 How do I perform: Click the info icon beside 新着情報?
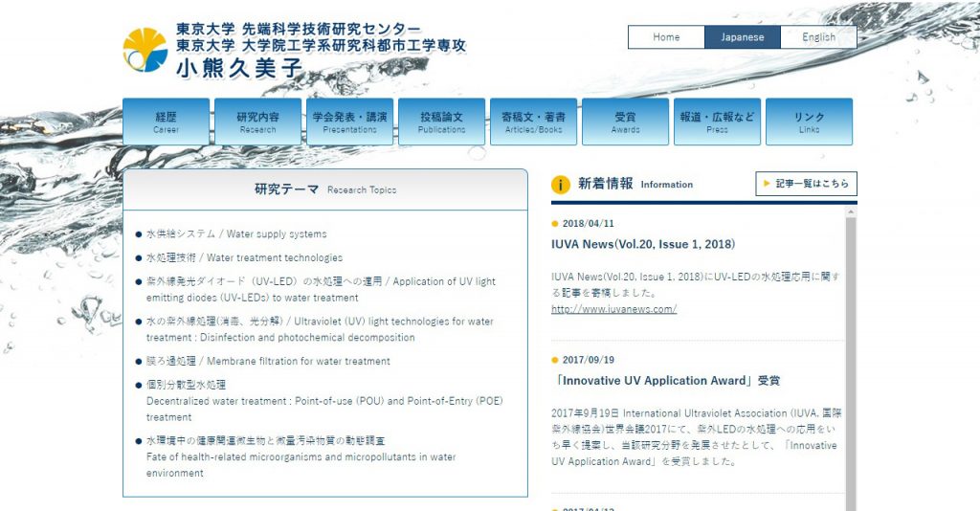click(x=562, y=184)
